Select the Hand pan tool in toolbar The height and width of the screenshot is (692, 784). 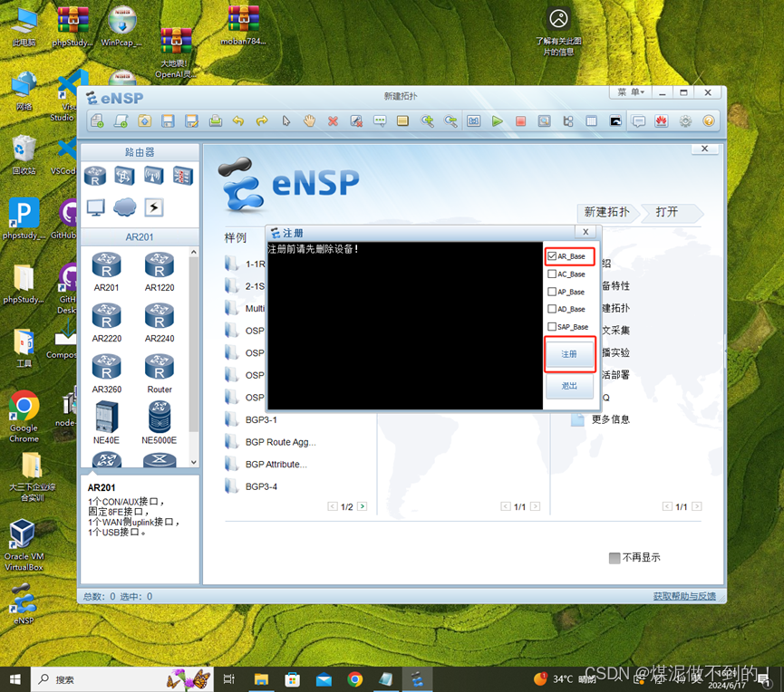coord(309,120)
